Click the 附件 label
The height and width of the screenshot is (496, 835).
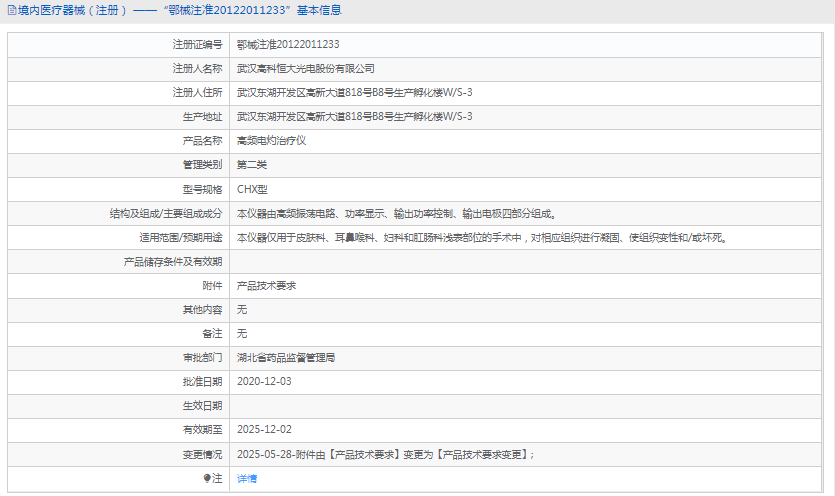[212, 286]
